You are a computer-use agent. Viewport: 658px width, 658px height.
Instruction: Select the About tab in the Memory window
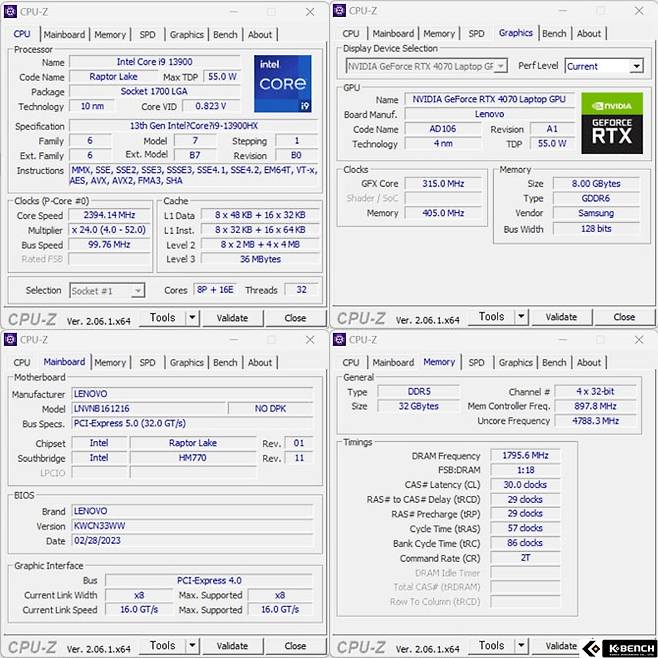tap(589, 363)
